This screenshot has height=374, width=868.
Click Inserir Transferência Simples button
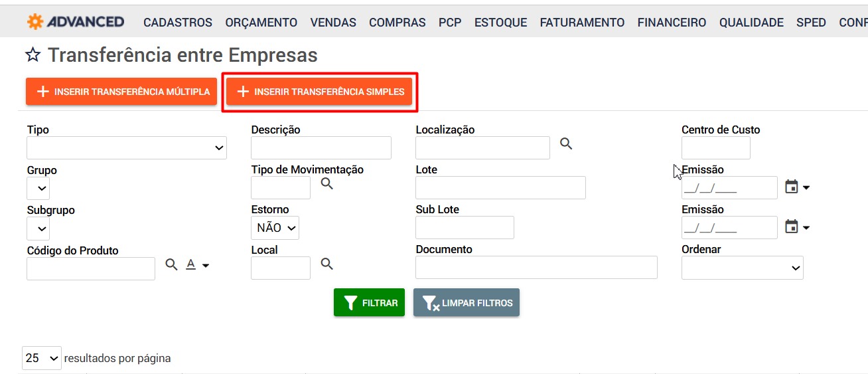click(x=319, y=92)
